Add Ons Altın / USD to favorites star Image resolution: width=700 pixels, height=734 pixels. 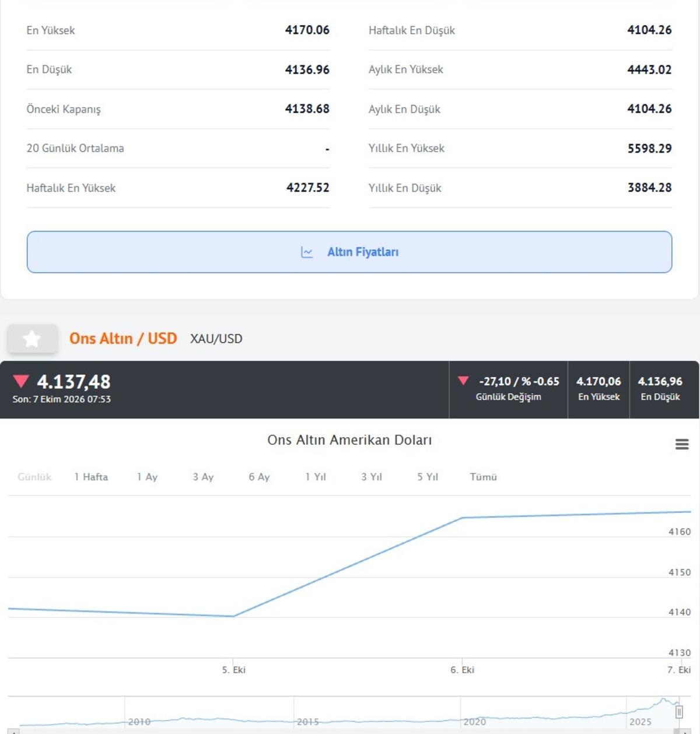point(32,339)
